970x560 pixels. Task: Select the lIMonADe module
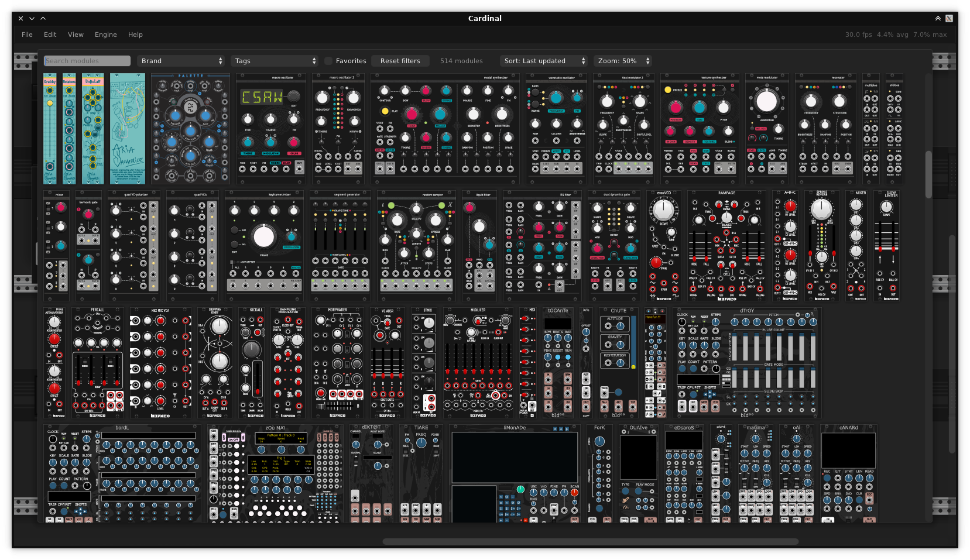coord(515,475)
